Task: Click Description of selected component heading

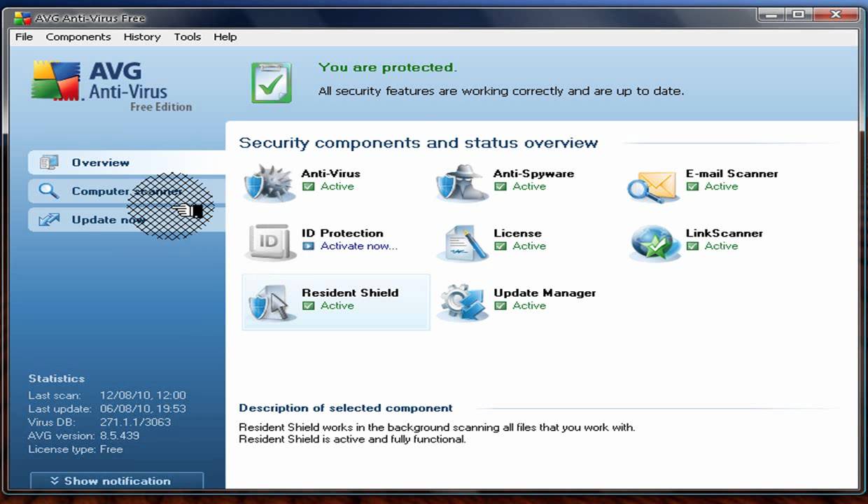Action: [346, 407]
